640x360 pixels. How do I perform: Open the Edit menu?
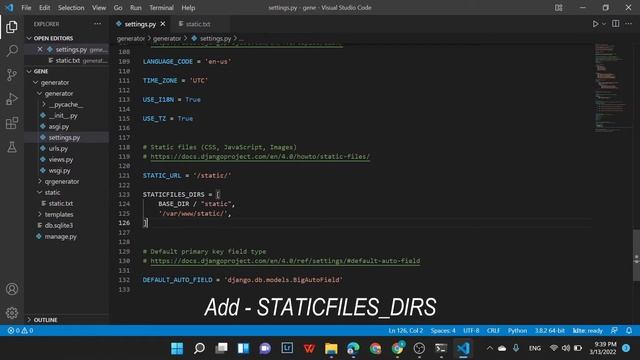tap(44, 8)
